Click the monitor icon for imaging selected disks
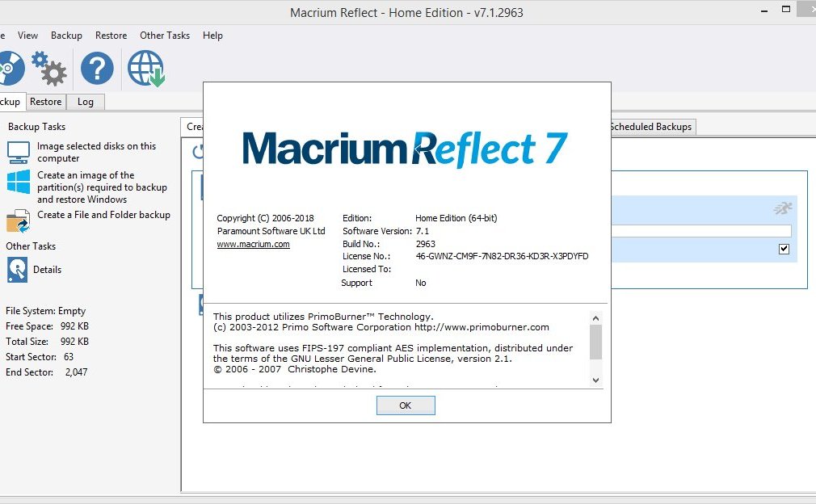 [x=19, y=152]
